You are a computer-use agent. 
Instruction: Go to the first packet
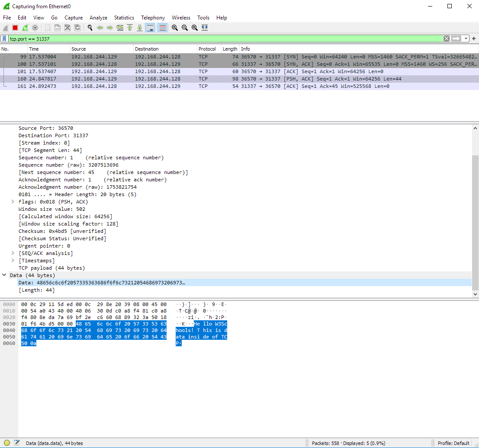[x=129, y=27]
